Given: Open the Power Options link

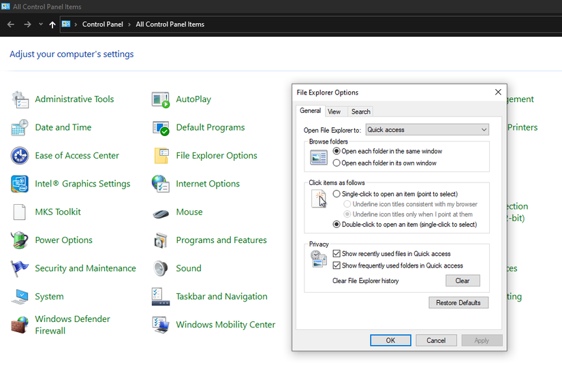Looking at the screenshot, I should click(x=63, y=240).
